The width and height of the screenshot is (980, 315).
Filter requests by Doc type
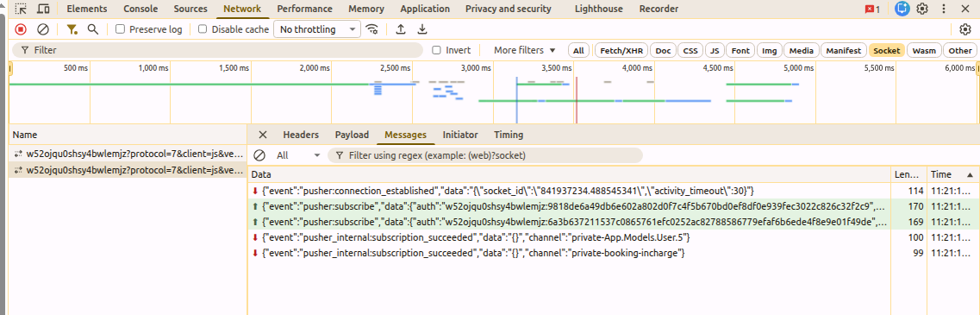(x=664, y=51)
